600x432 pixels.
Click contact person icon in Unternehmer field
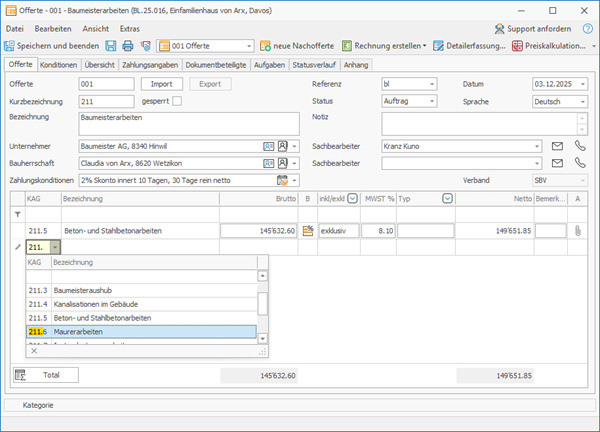282,146
